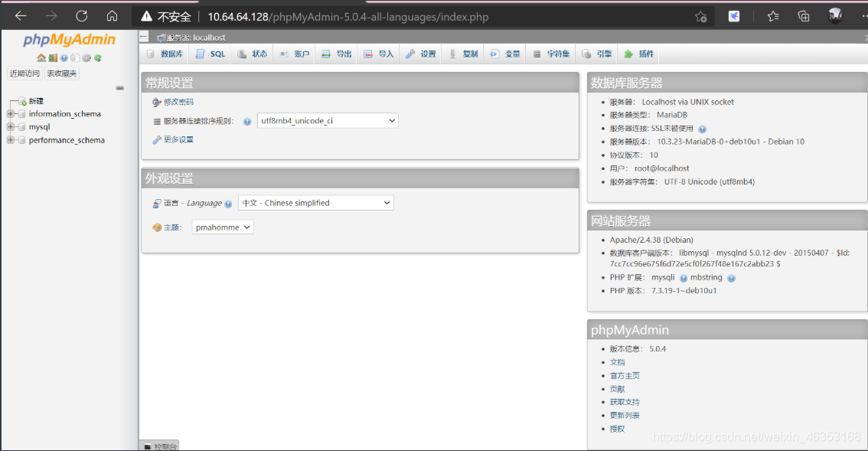Click help icon after mbstring extension
868x451 pixels.
(x=731, y=278)
